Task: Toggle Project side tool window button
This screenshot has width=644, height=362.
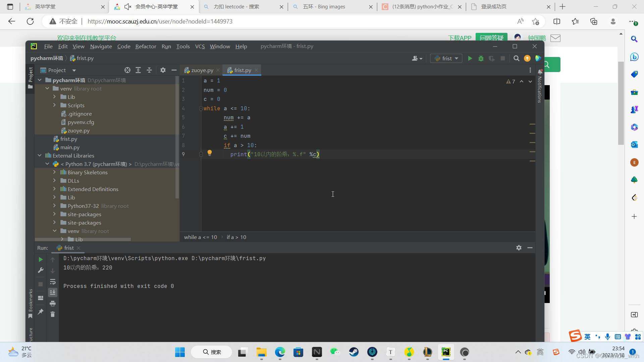Action: [30, 78]
